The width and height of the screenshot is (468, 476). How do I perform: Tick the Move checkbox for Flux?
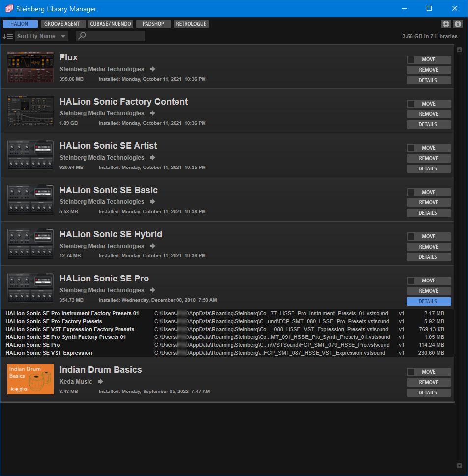pyautogui.click(x=411, y=59)
